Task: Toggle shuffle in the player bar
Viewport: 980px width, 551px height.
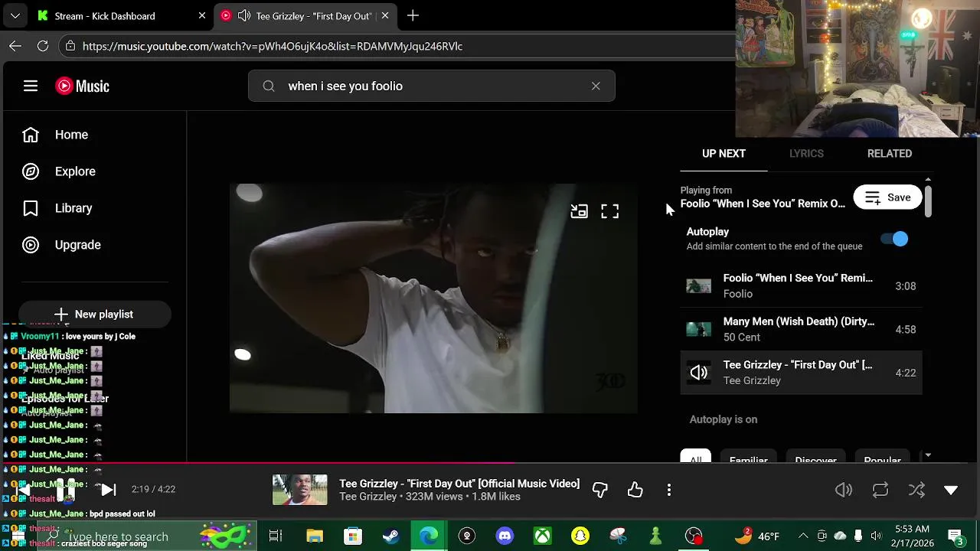Action: pos(916,491)
